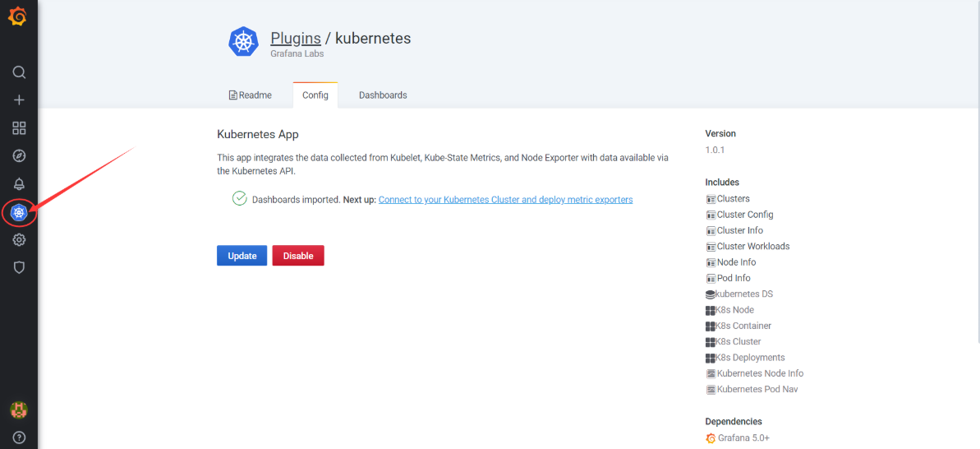Open the Server Admin shield icon
980x449 pixels.
click(20, 267)
